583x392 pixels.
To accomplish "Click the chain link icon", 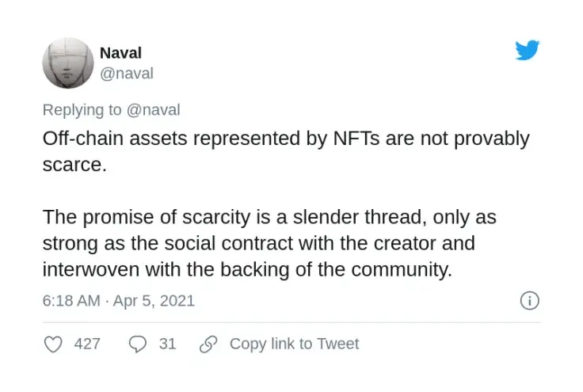I will [x=208, y=344].
